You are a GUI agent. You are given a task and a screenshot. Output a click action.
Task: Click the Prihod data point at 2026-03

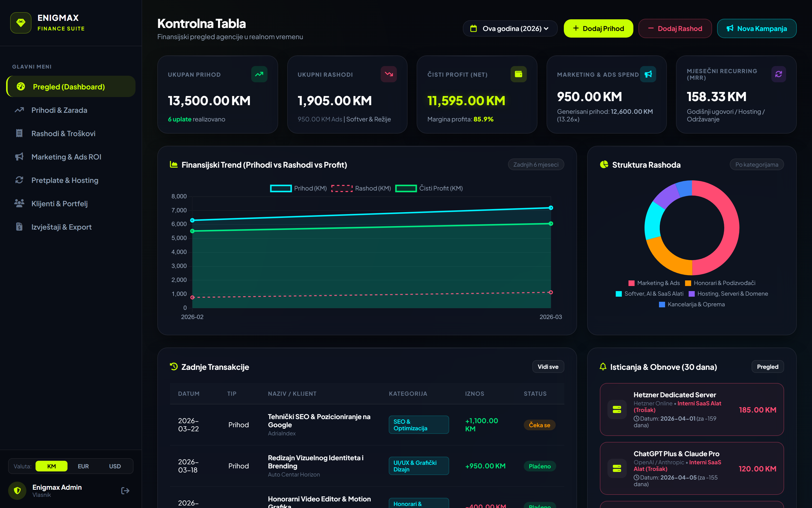551,208
